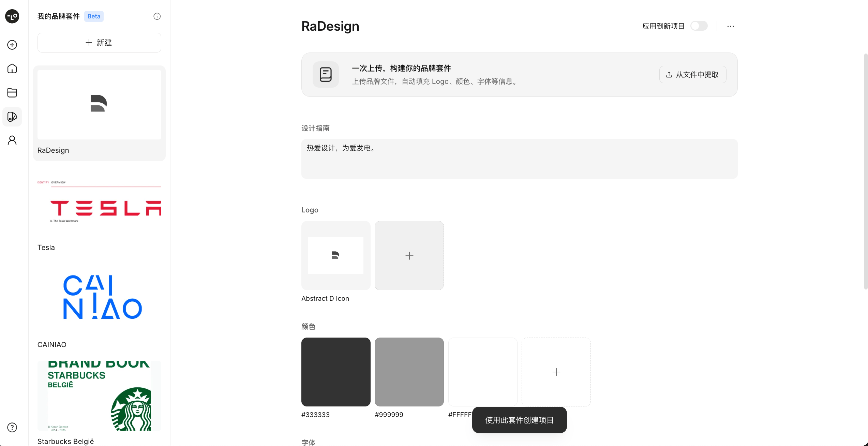Viewport: 868px width, 446px height.
Task: Select the white #FFFFFF color swatch
Action: tap(483, 372)
